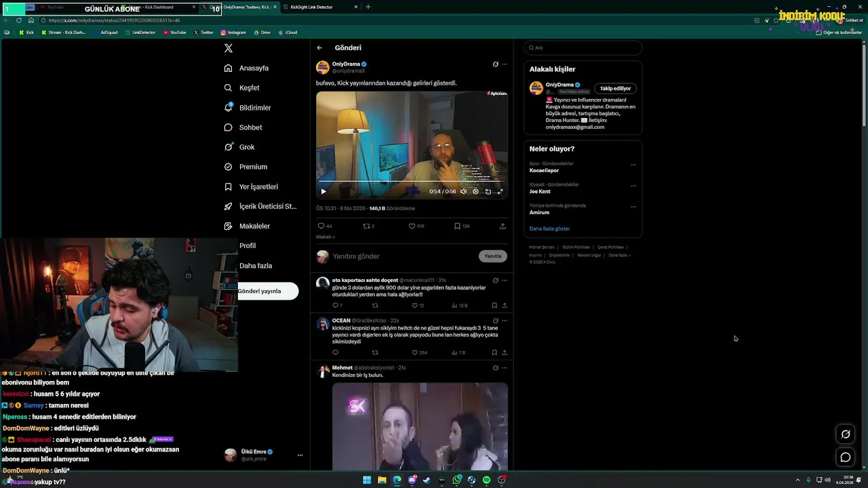Open more options on OCEAN reply
The height and width of the screenshot is (488, 868).
tap(505, 321)
